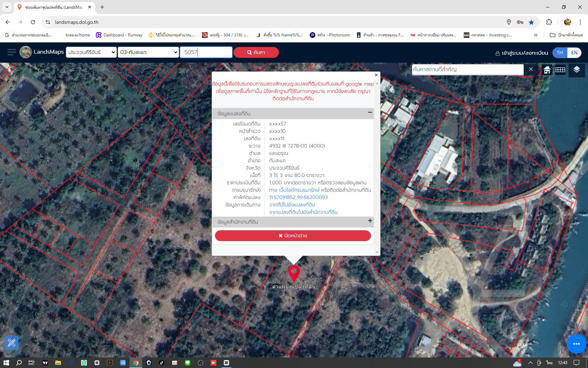Click the red parcel location marker
Viewport: 588px width, 368px height.
pyautogui.click(x=294, y=272)
